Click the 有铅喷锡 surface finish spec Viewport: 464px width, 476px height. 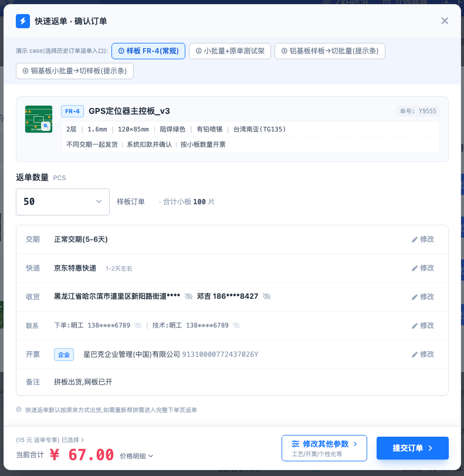(x=209, y=129)
